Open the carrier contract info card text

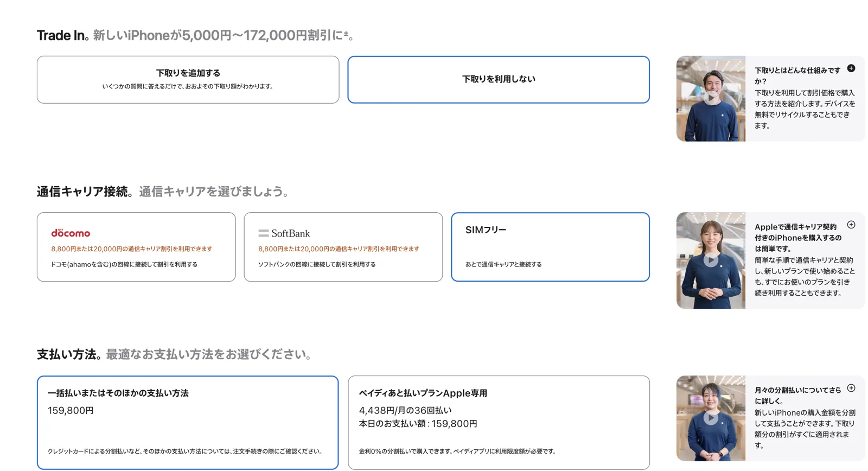[805, 260]
